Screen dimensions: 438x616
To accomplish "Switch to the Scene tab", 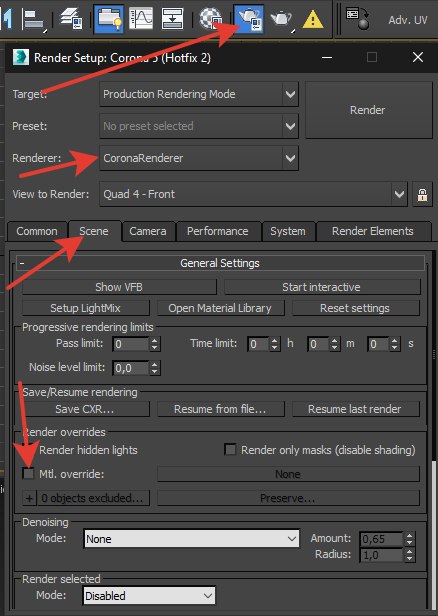I will pos(94,231).
